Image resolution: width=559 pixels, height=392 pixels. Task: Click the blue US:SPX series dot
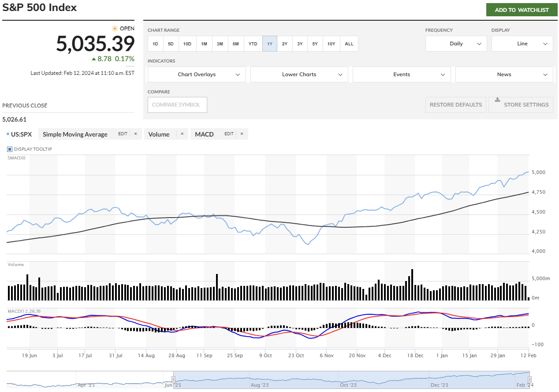(x=8, y=134)
